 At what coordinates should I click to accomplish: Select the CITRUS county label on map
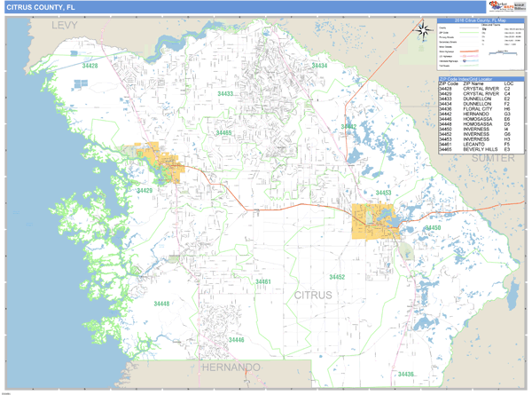313,296
